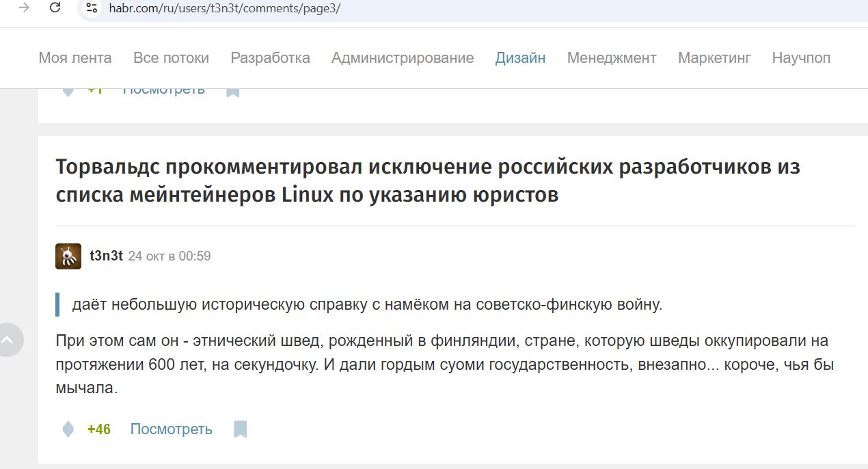
Task: Open the comment timestamp 24 окт в 00:59
Action: pos(169,256)
